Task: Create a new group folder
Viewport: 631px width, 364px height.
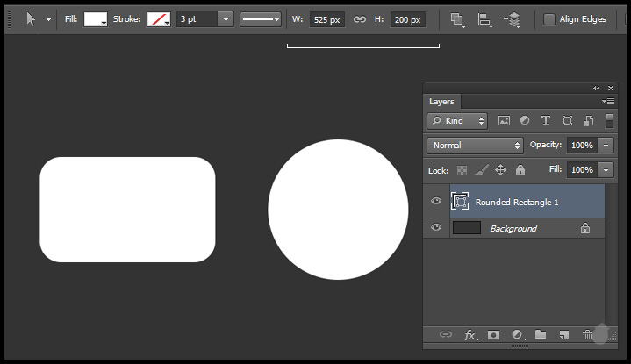Action: tap(541, 335)
